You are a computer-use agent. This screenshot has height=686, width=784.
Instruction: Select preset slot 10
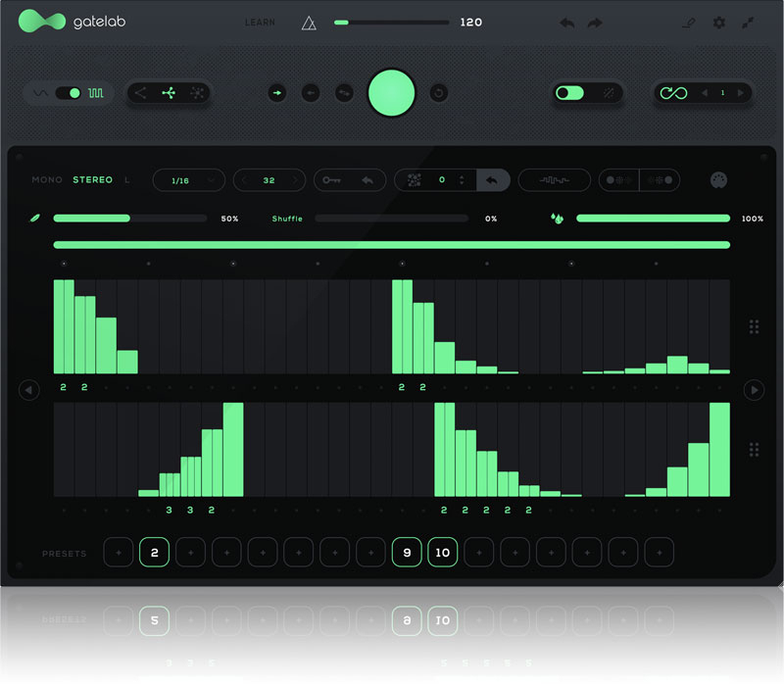[442, 553]
